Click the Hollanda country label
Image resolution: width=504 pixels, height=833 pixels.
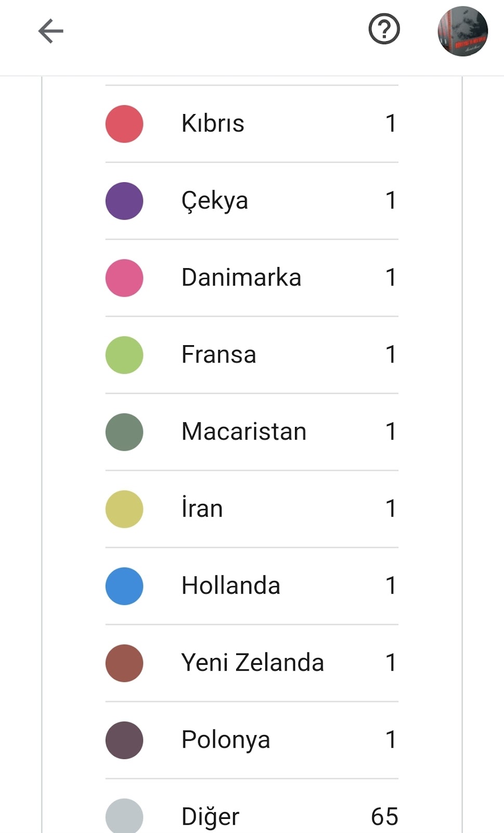coord(231,586)
